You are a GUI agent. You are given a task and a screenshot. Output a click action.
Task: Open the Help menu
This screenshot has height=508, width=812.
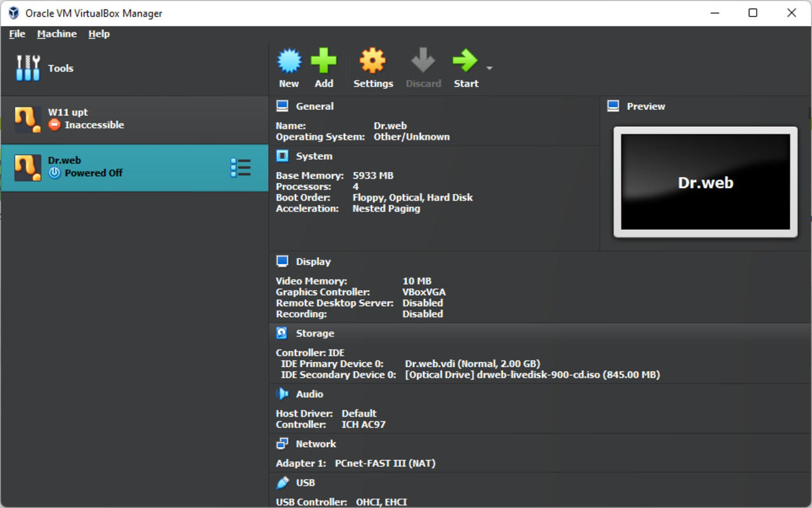(x=99, y=34)
